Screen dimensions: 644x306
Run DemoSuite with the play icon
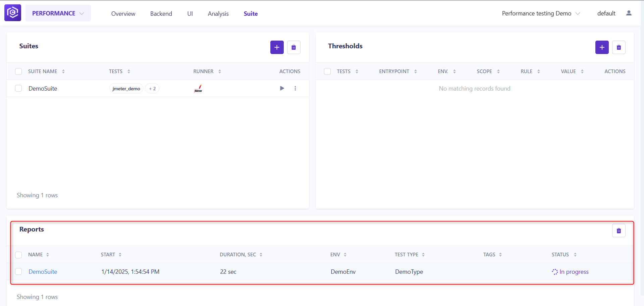(282, 88)
